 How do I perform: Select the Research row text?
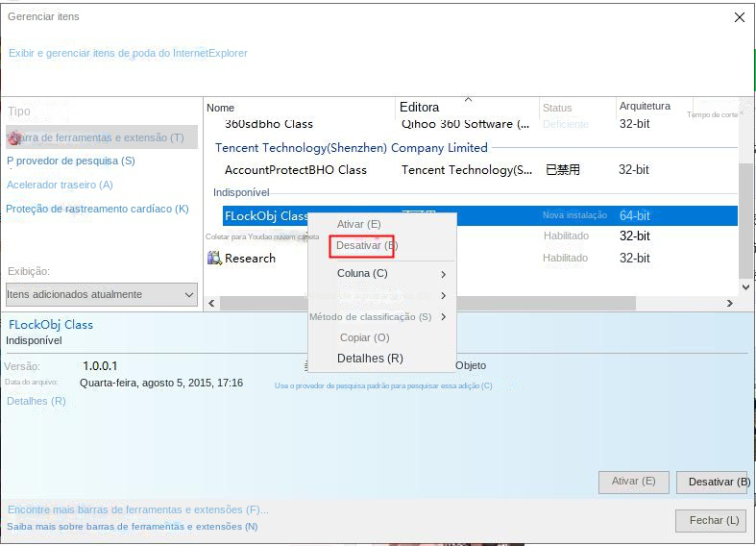coord(250,259)
